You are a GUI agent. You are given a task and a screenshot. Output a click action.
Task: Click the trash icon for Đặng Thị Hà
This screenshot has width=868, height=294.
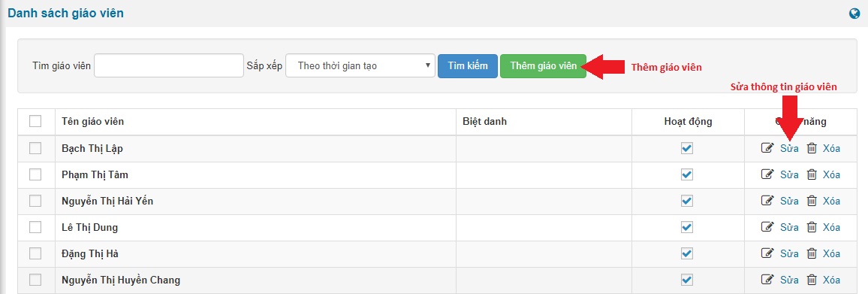coord(812,253)
